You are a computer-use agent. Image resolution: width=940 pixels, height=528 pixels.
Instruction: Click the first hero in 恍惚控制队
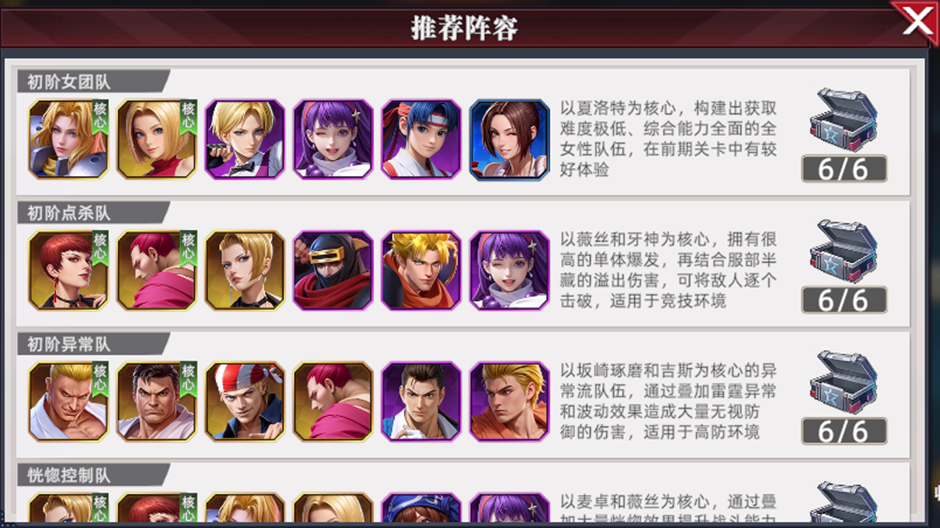tap(68, 507)
